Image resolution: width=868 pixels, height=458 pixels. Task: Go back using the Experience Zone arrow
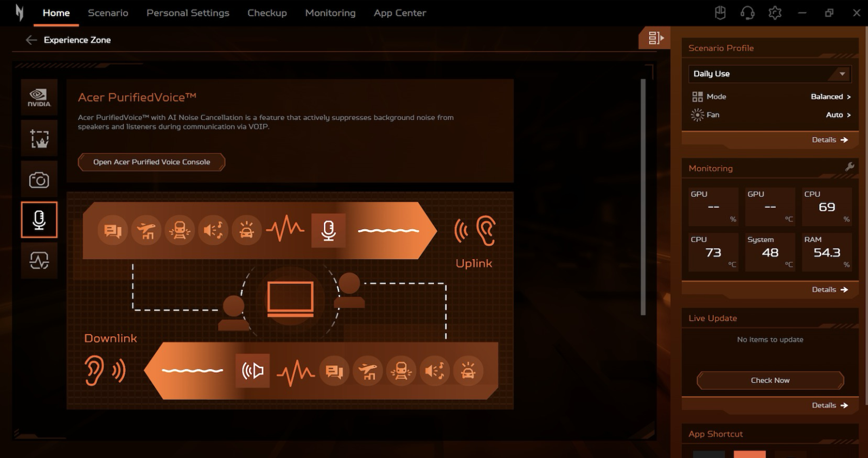pos(31,40)
